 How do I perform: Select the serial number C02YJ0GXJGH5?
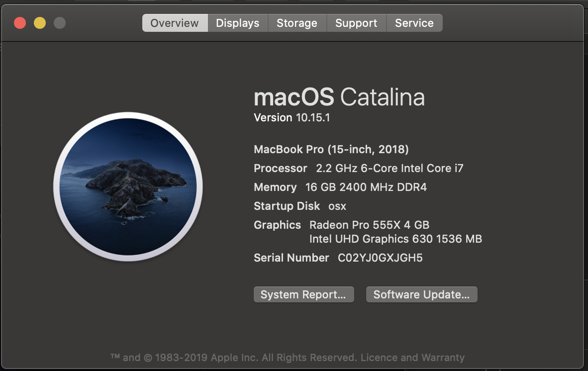click(x=380, y=258)
